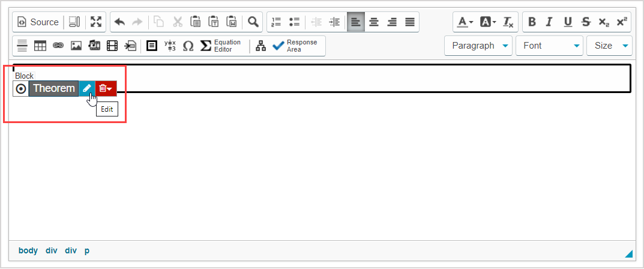Insert special character Omega symbol

click(x=188, y=46)
